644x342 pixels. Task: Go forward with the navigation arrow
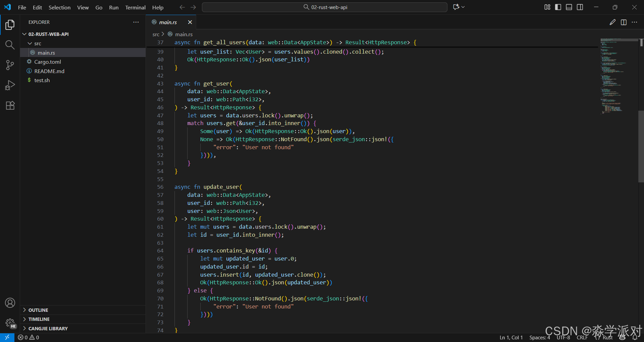[x=193, y=7]
